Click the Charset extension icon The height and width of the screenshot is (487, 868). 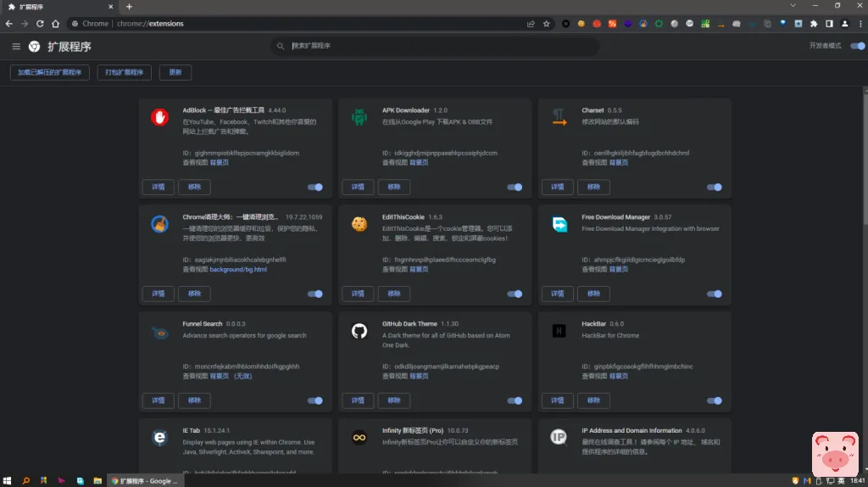coord(559,117)
